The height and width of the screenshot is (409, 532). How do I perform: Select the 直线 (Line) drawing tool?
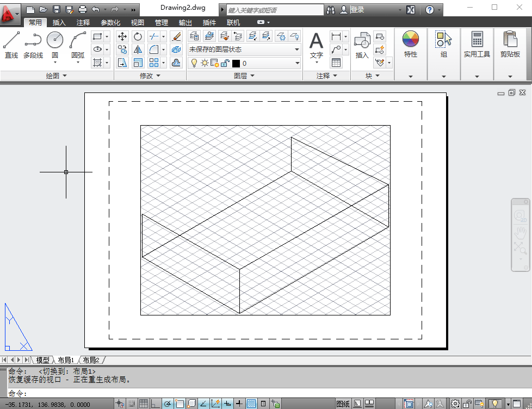[x=11, y=45]
